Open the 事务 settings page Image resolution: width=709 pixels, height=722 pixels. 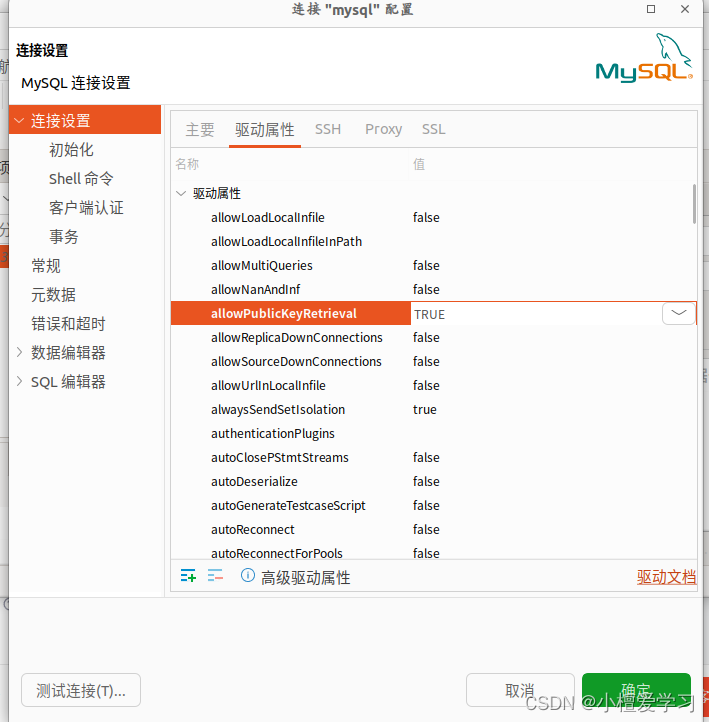[64, 237]
